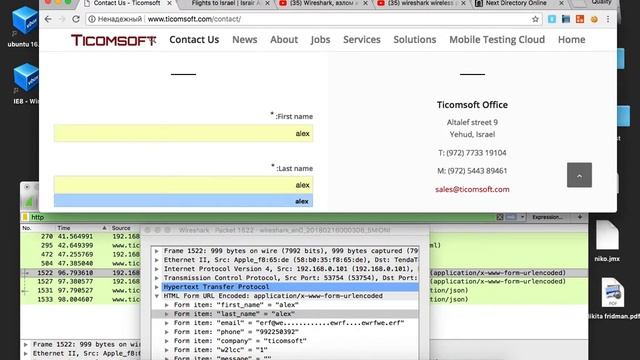
Task: Open the Jobs menu item
Action: point(320,40)
